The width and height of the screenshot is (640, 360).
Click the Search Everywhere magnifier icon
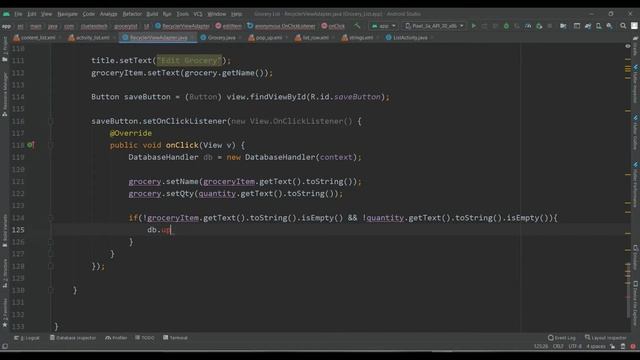tap(623, 26)
